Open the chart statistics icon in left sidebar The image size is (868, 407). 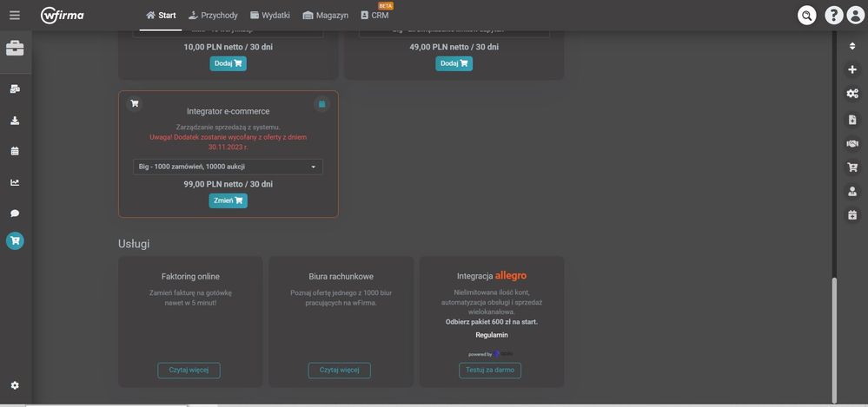tap(15, 182)
